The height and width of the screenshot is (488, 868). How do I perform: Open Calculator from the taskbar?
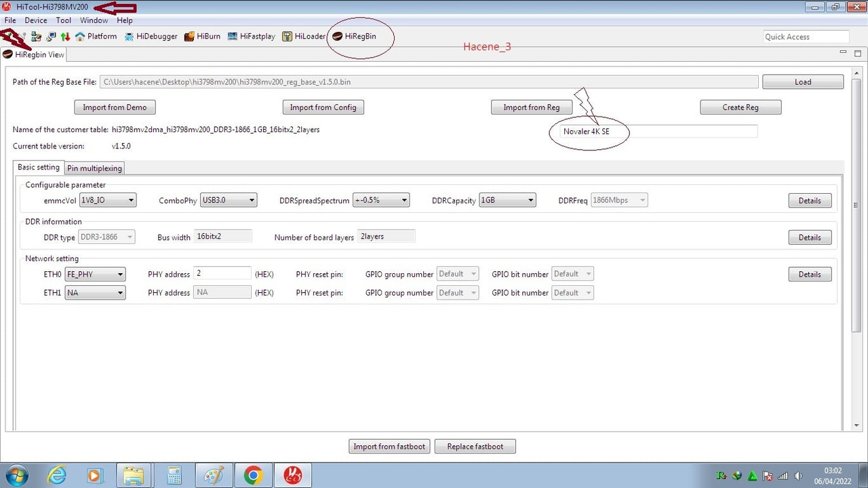(174, 475)
